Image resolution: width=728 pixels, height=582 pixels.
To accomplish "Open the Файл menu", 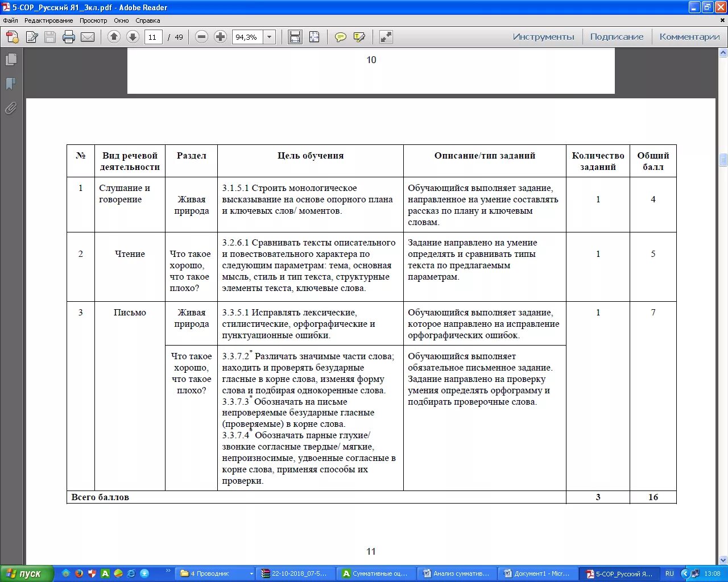I will pyautogui.click(x=10, y=20).
